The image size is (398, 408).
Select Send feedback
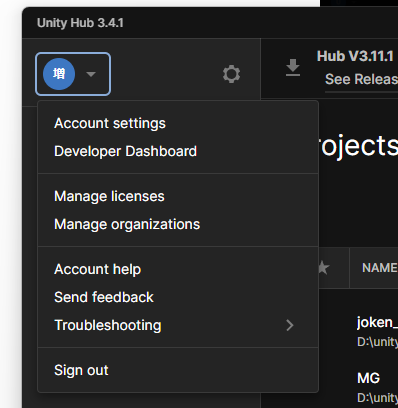(x=178, y=297)
